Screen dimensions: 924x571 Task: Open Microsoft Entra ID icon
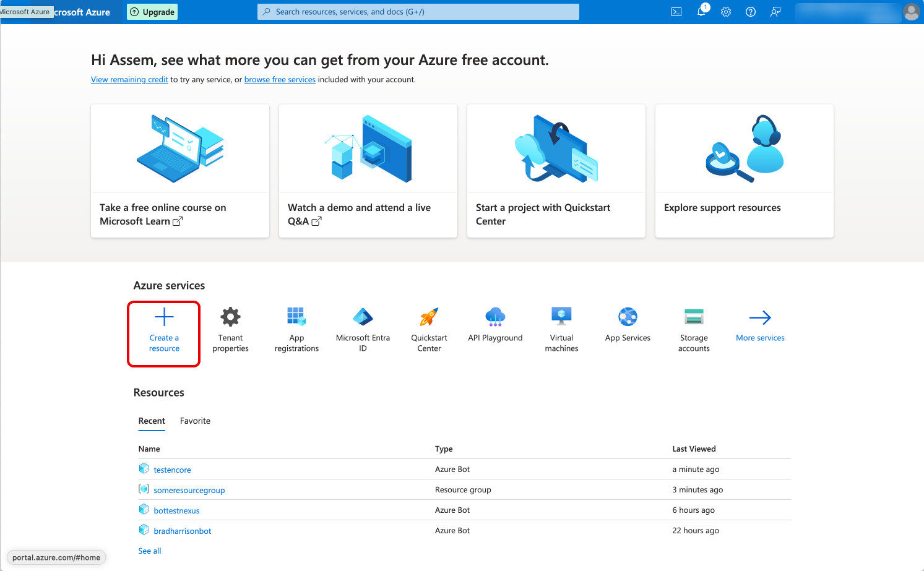[x=363, y=317]
